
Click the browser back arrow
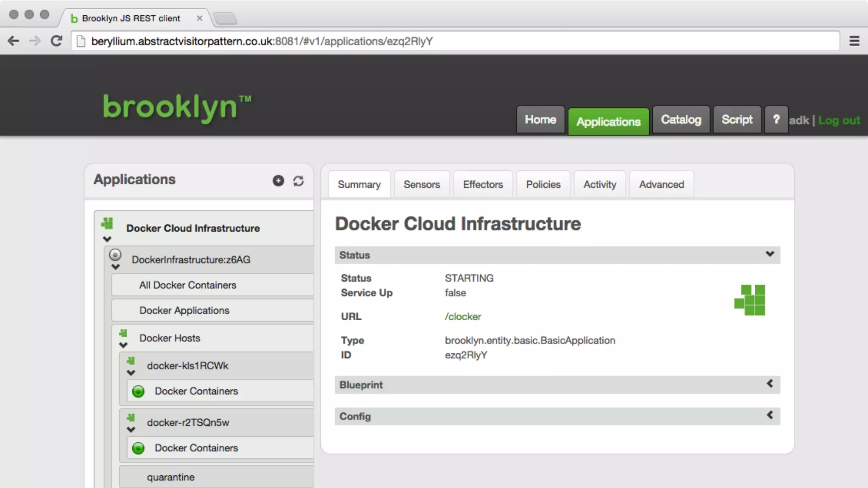click(x=14, y=41)
